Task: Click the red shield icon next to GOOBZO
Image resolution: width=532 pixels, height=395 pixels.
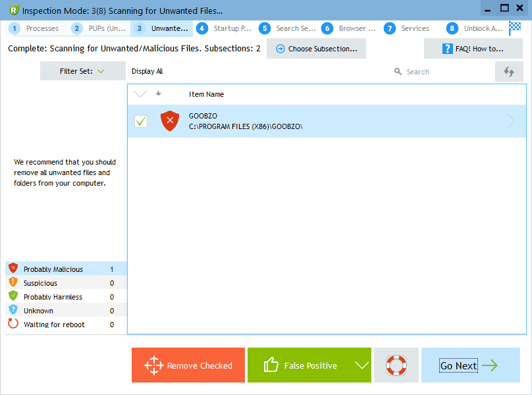Action: pyautogui.click(x=169, y=121)
